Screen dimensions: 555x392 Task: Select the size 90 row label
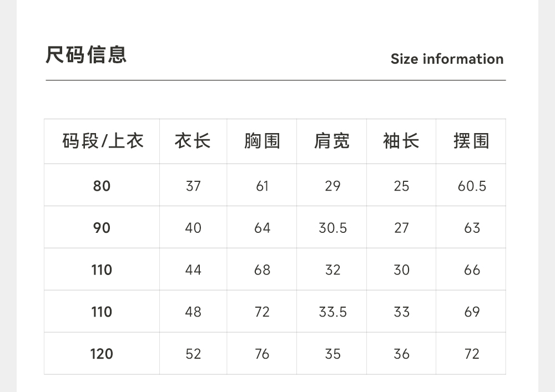pos(102,228)
